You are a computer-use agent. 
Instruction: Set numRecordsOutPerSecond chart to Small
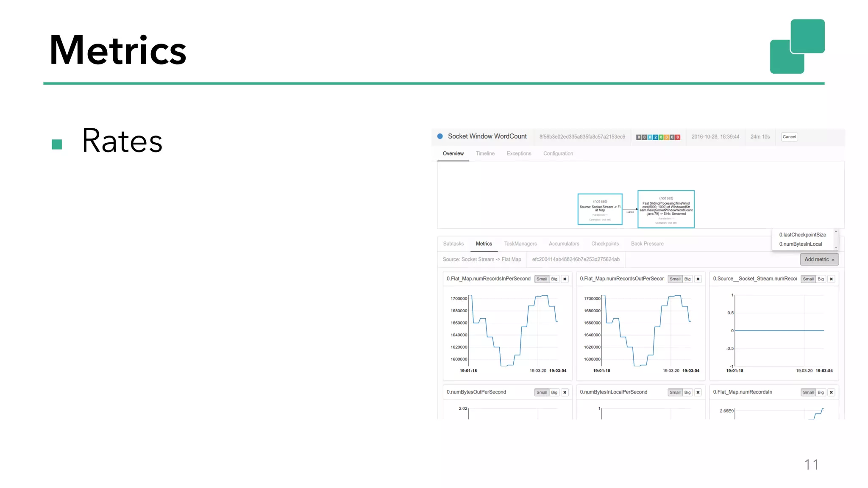[x=675, y=279]
